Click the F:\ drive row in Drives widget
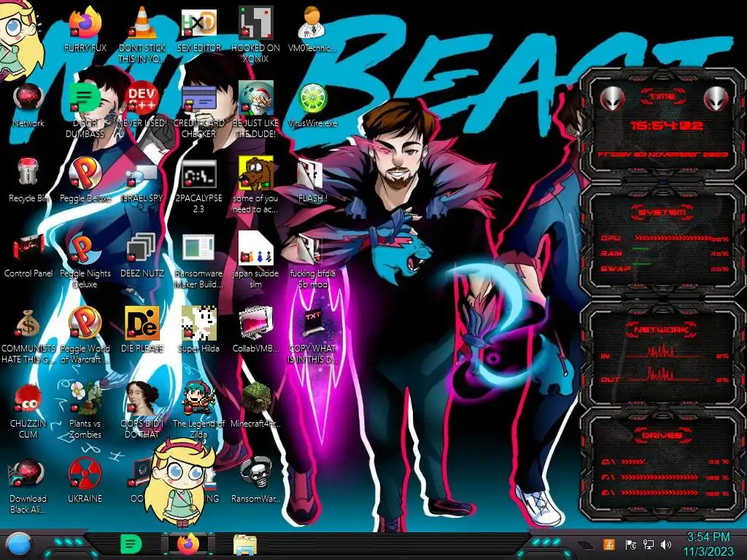747x560 pixels. (665, 477)
